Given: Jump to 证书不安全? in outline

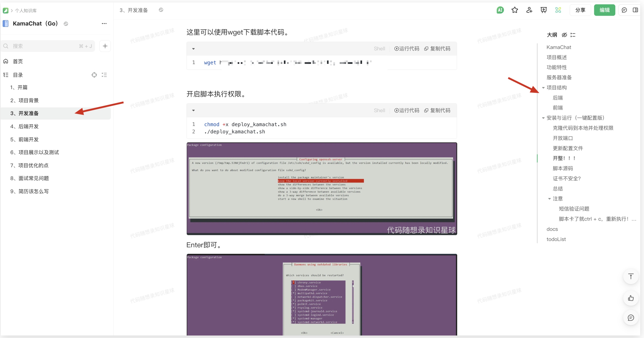Looking at the screenshot, I should pyautogui.click(x=567, y=179).
